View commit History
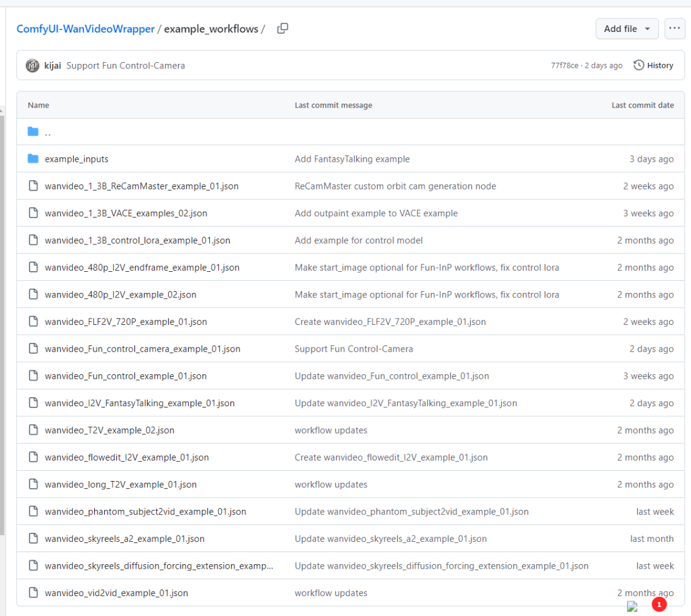Image resolution: width=691 pixels, height=616 pixels. click(x=653, y=66)
